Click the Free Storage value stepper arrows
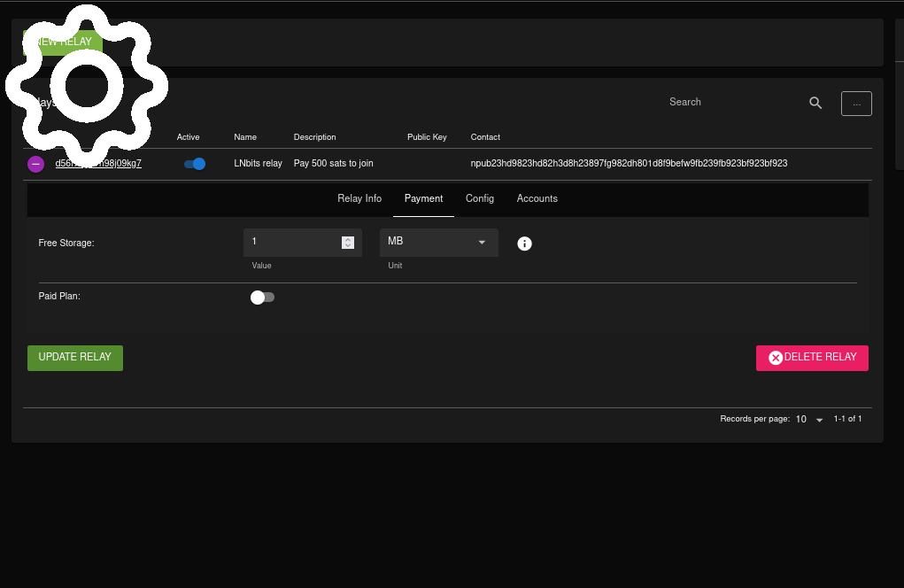 (x=348, y=243)
